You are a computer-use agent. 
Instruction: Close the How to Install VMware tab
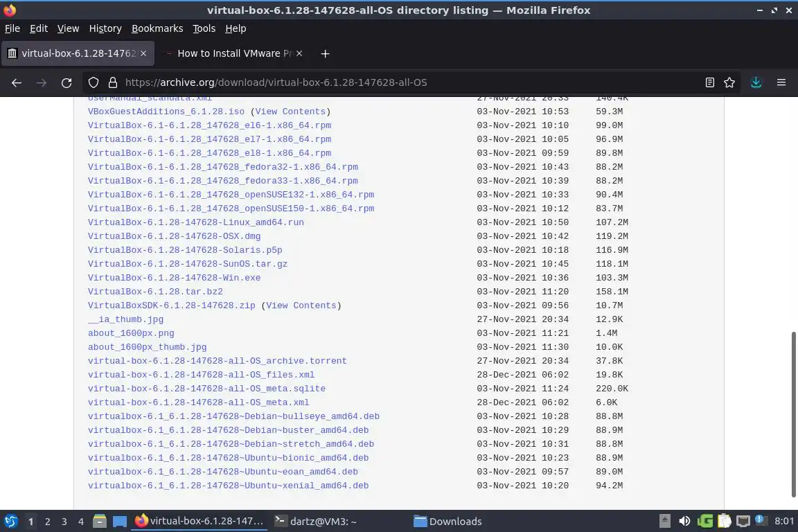(x=299, y=53)
